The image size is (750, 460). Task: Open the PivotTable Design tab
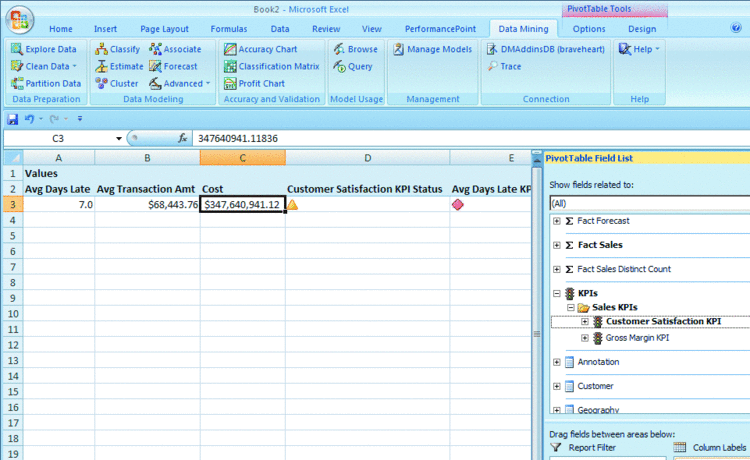[x=642, y=29]
